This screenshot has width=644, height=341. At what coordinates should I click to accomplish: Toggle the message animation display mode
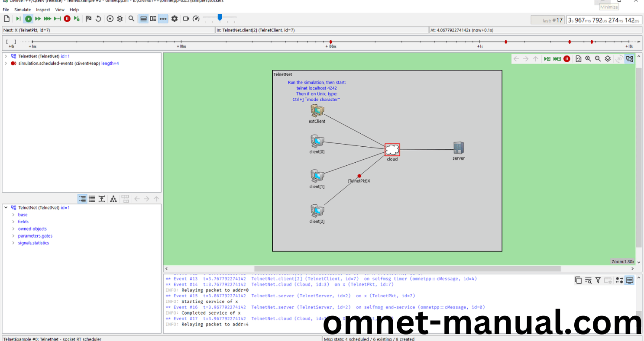coord(163,19)
